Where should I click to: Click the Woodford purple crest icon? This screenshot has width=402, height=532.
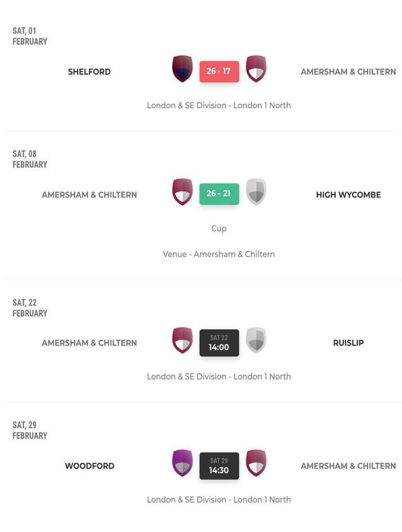[182, 463]
